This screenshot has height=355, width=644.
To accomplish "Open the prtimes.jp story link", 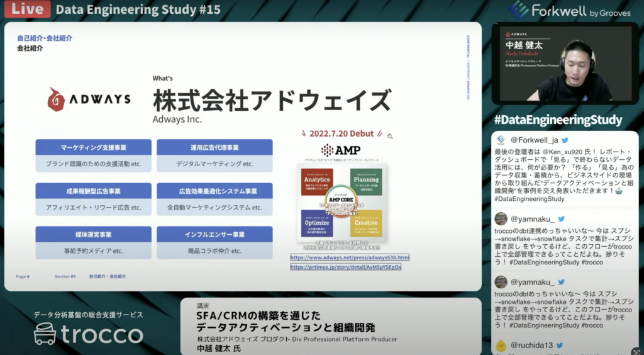I will 345,267.
